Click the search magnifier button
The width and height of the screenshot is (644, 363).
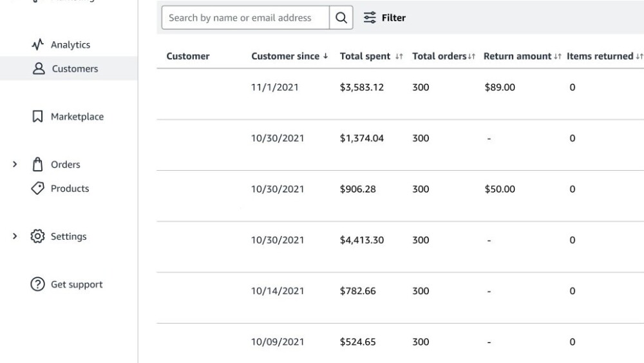341,17
